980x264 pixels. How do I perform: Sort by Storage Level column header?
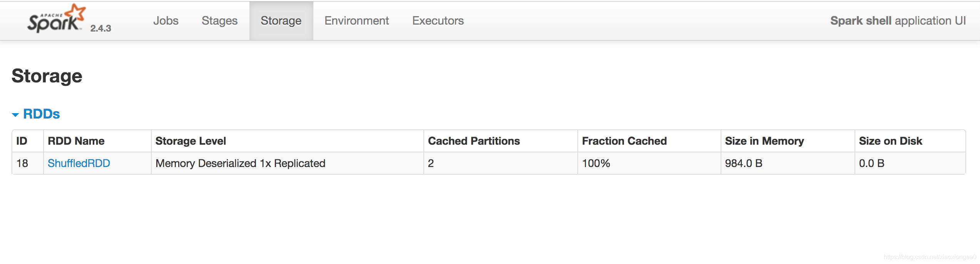coord(191,141)
